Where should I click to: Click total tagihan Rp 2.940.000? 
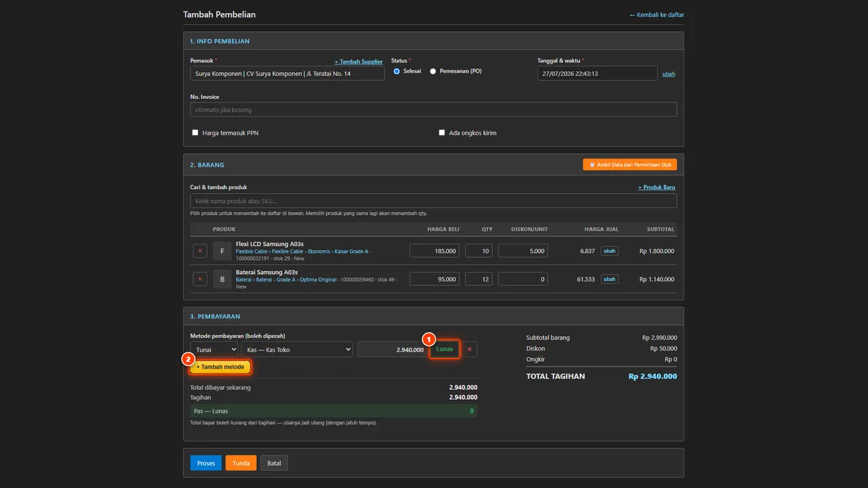tap(652, 376)
